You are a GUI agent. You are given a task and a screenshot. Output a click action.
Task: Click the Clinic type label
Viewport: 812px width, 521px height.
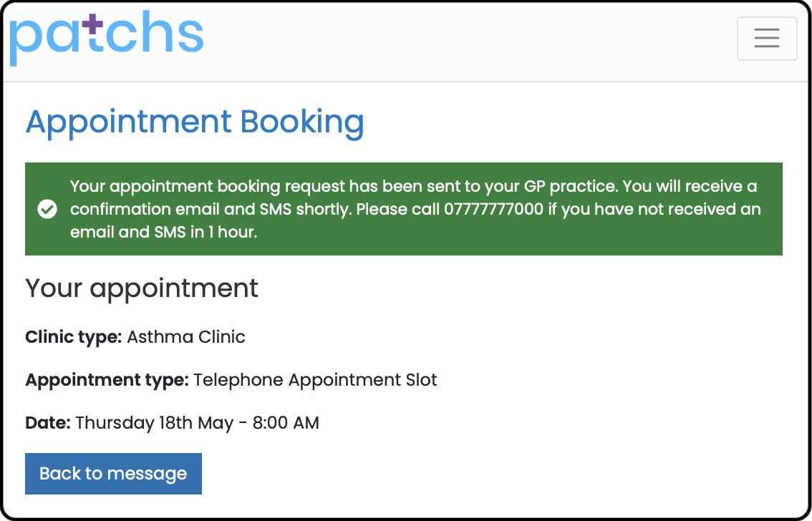coord(74,337)
